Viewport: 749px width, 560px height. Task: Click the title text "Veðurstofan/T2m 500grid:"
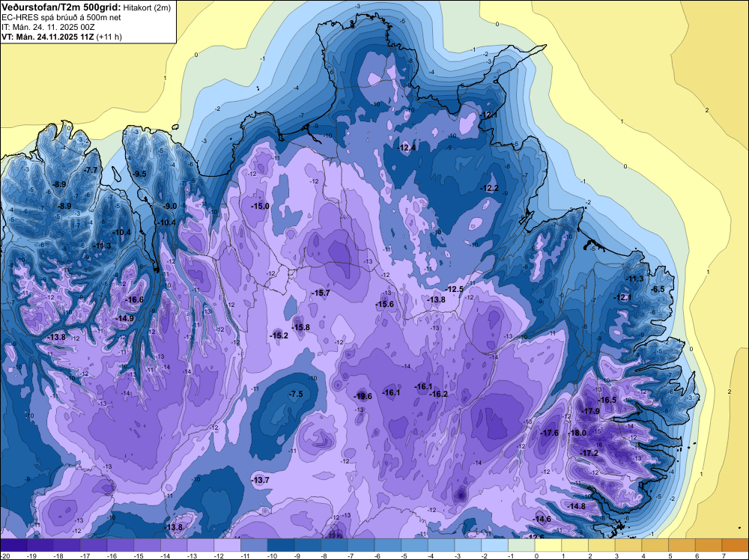click(x=61, y=7)
